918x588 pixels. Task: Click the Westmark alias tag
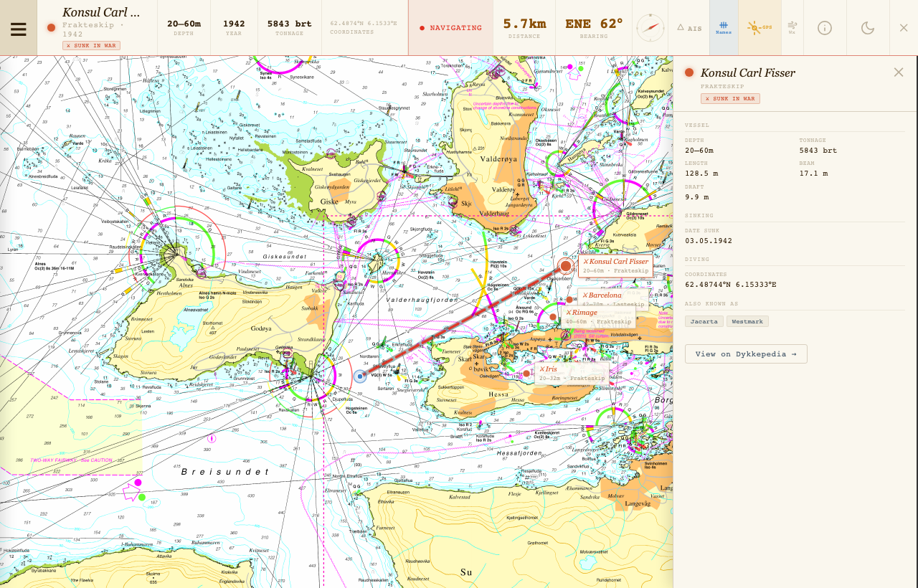(747, 321)
